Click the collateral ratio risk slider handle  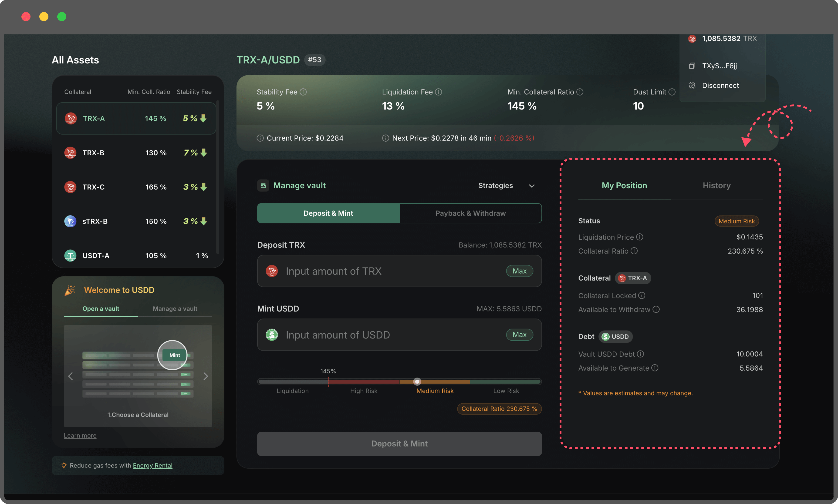(417, 382)
